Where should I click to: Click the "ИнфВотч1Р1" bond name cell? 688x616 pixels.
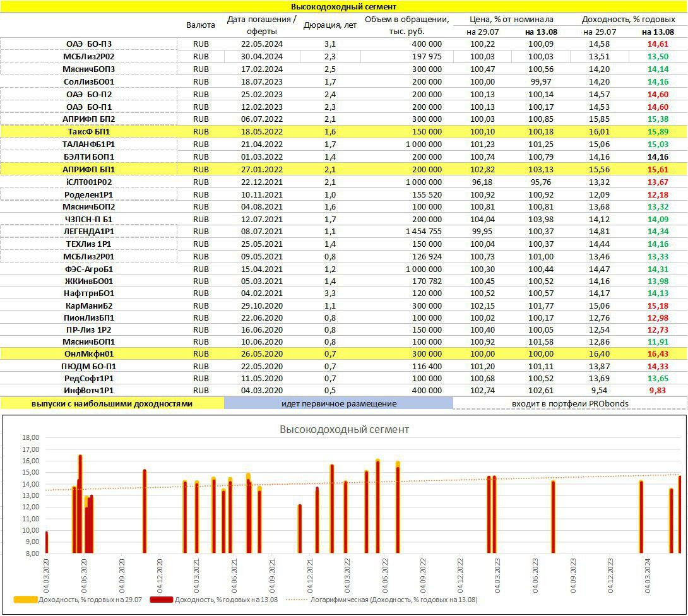pyautogui.click(x=90, y=391)
